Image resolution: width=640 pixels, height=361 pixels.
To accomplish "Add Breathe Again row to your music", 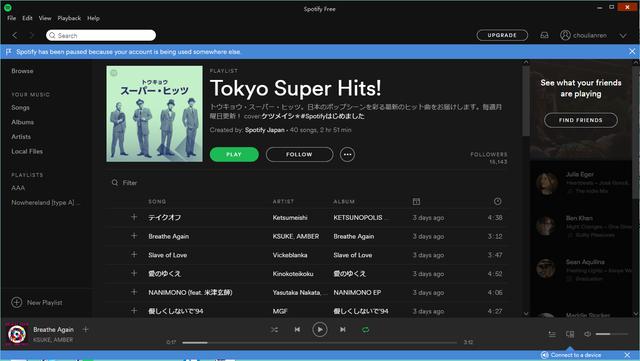I will pyautogui.click(x=134, y=236).
